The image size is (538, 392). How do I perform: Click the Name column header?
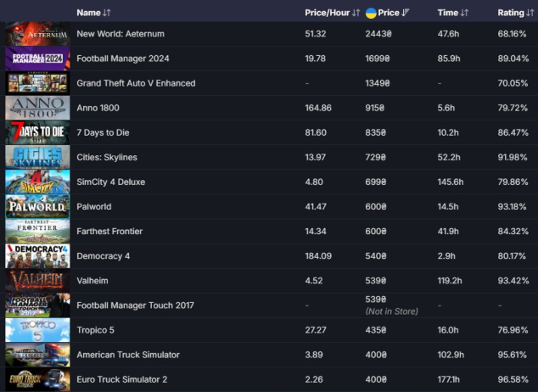(88, 13)
